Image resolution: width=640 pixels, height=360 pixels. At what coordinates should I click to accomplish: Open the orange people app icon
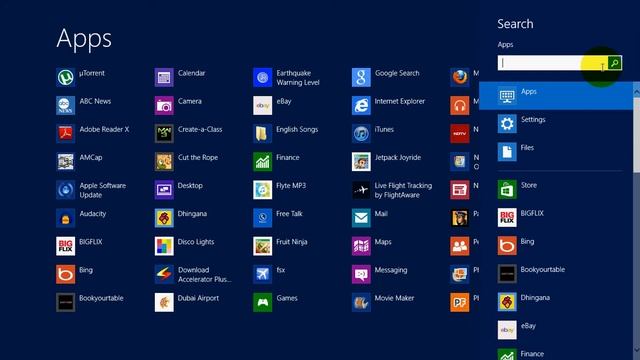460,246
